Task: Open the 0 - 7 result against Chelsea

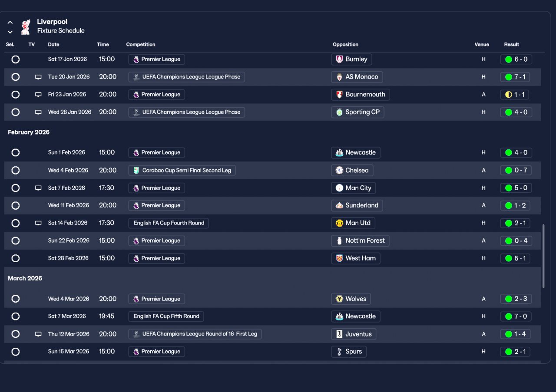Action: 516,170
